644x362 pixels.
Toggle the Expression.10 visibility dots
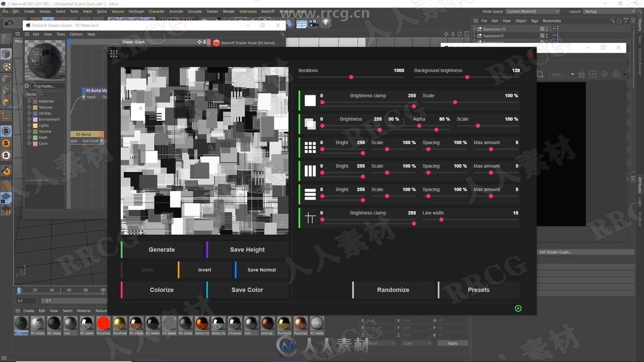coord(548,29)
